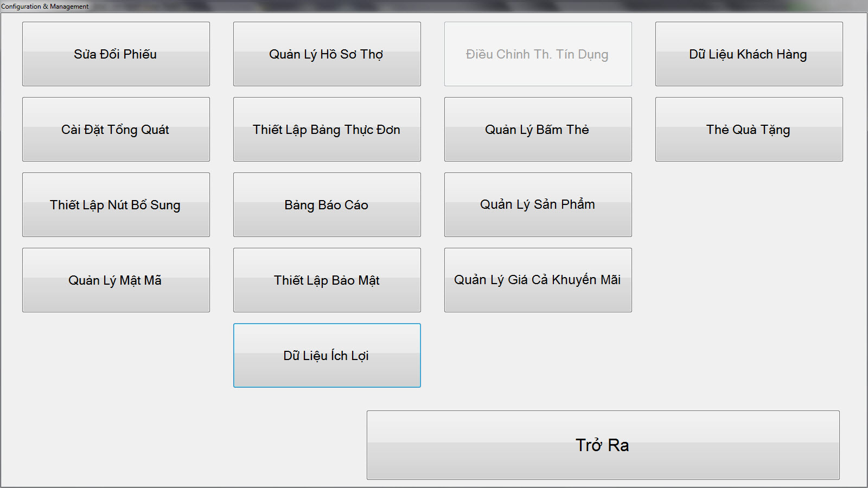
Task: Open Dữ Liệu Khách Hàng
Action: (x=749, y=54)
